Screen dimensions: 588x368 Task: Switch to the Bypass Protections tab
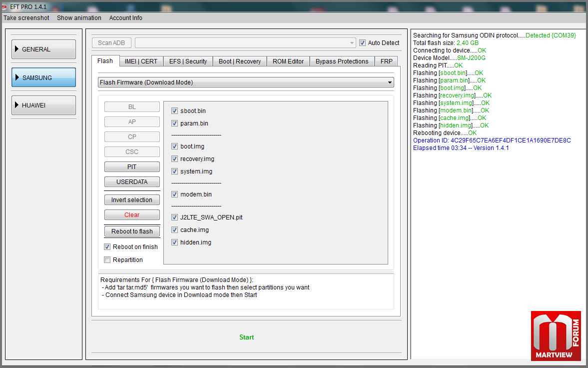342,61
